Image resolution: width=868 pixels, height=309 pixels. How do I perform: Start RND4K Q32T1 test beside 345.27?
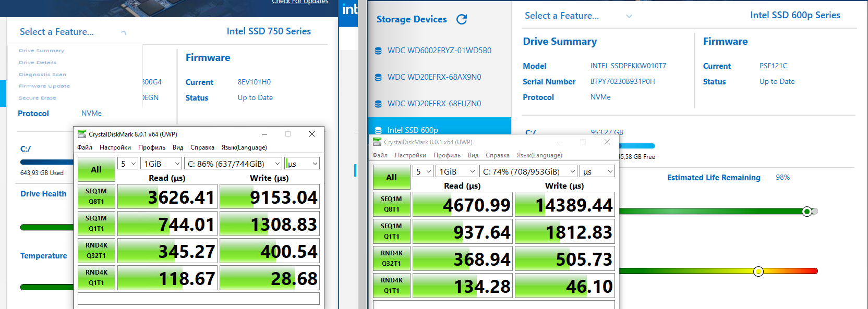pyautogui.click(x=97, y=251)
